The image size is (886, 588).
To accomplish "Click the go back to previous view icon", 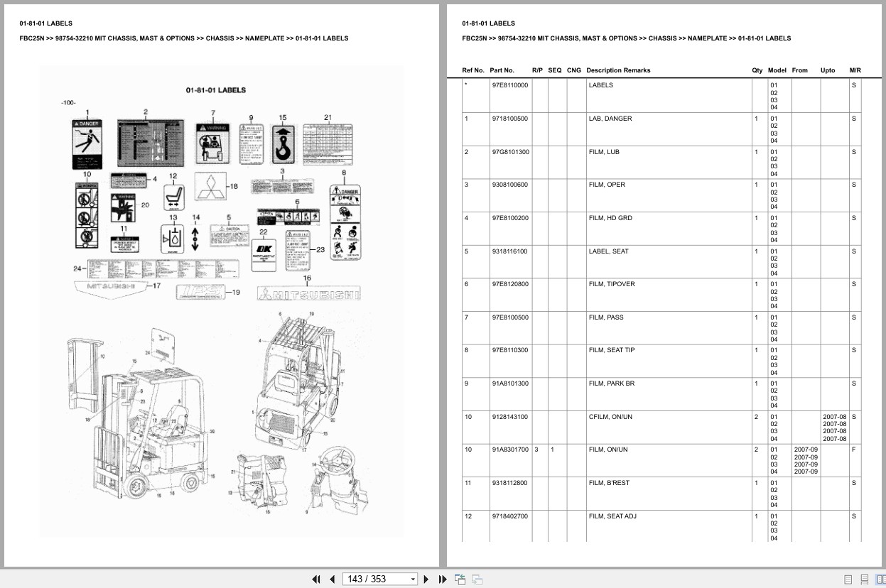I will click(x=459, y=579).
